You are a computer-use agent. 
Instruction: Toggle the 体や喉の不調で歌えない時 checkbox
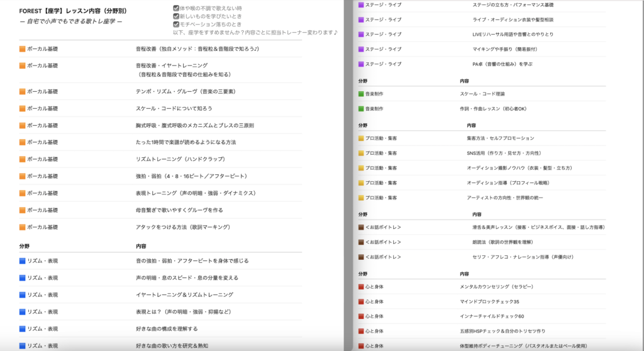176,8
